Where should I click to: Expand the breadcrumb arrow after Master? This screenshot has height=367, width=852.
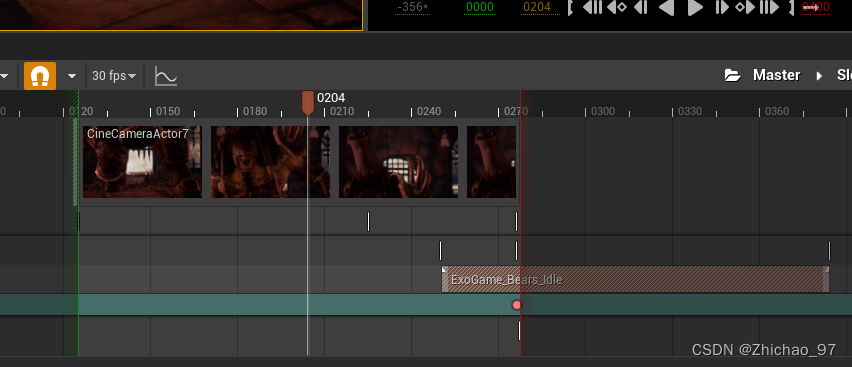click(x=819, y=76)
